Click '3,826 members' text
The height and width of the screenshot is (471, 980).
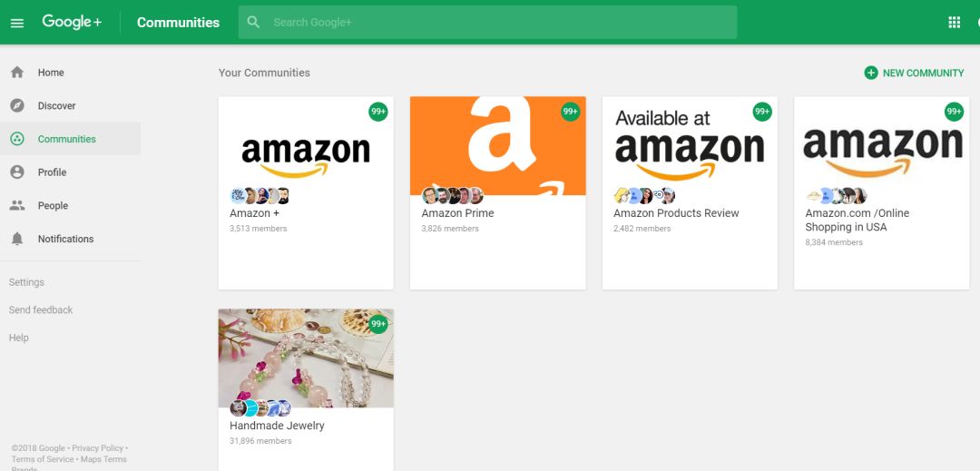pos(450,229)
